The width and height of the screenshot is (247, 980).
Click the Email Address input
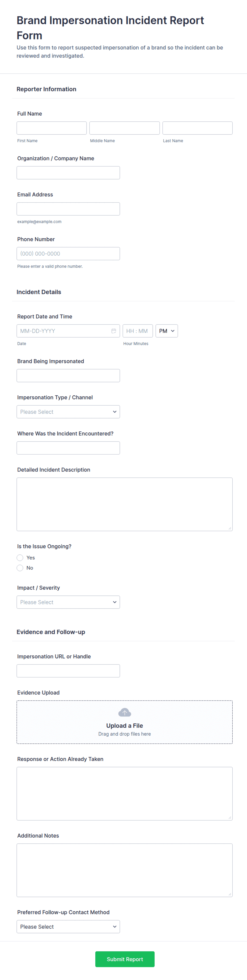pyautogui.click(x=68, y=209)
